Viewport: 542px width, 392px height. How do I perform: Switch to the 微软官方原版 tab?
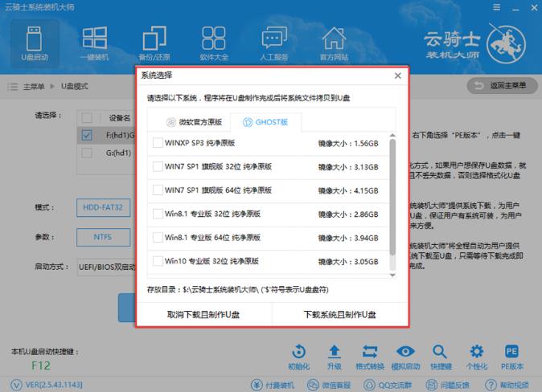click(194, 122)
